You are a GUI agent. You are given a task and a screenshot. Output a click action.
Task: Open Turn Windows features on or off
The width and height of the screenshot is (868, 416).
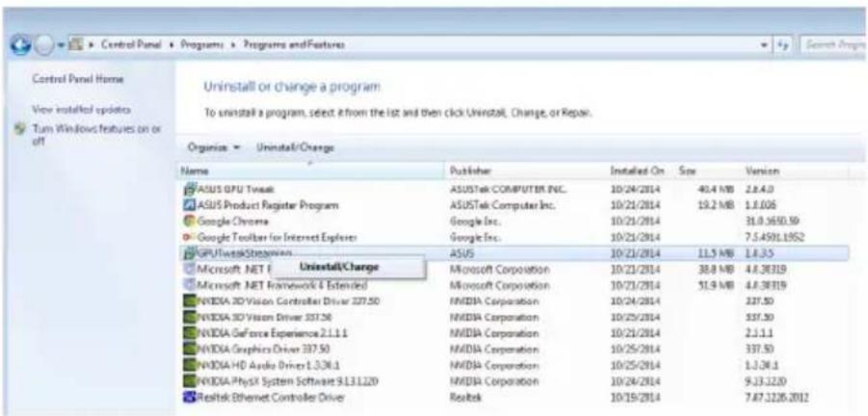tap(96, 136)
